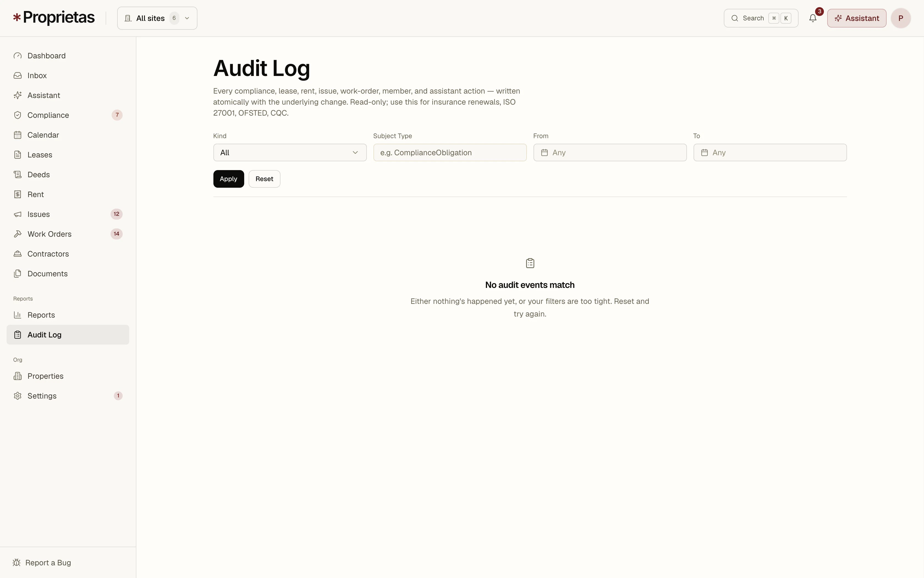Go to Inbox in sidebar
Viewport: 924px width, 578px height.
pyautogui.click(x=68, y=76)
